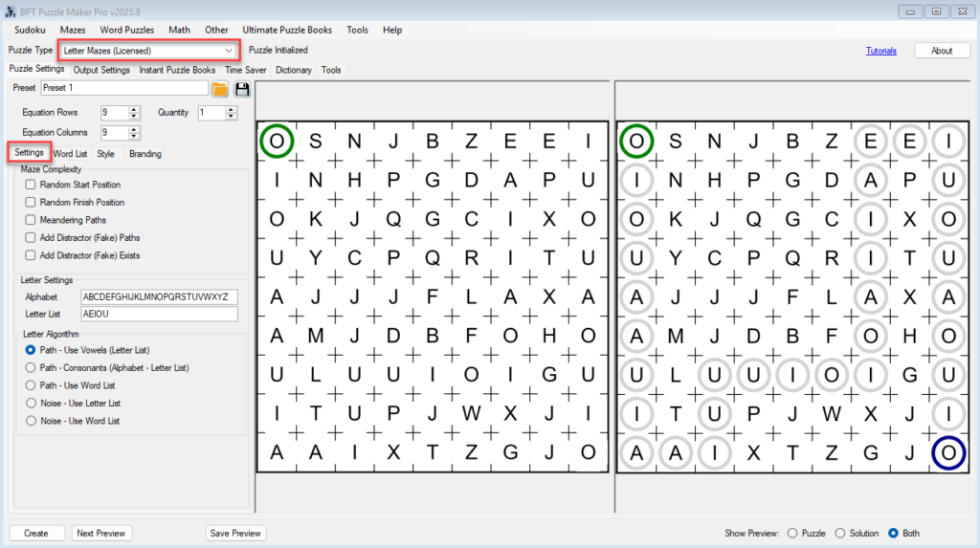Choose Noise - Use Letter List option
980x548 pixels.
point(32,404)
